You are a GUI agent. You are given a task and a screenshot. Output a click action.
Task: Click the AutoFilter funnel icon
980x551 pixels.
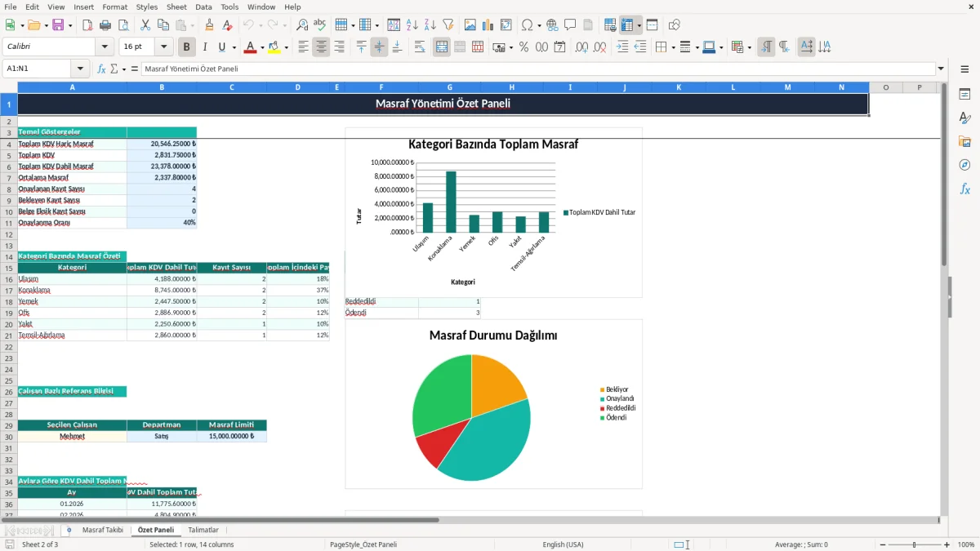(x=448, y=24)
